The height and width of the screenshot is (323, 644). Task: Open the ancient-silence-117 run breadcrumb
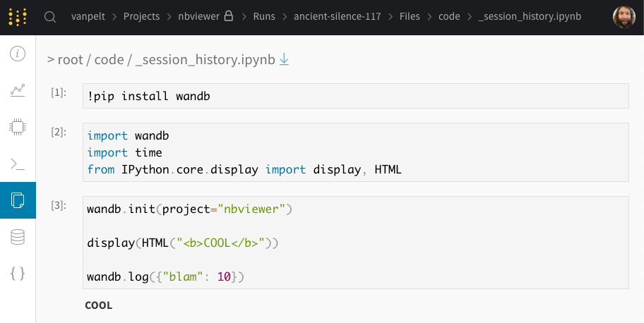click(x=339, y=16)
